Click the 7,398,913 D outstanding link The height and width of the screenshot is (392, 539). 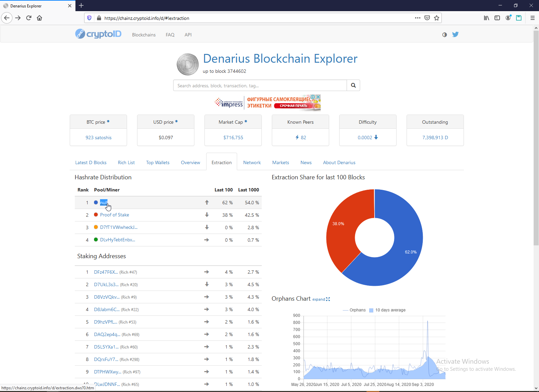coord(435,138)
